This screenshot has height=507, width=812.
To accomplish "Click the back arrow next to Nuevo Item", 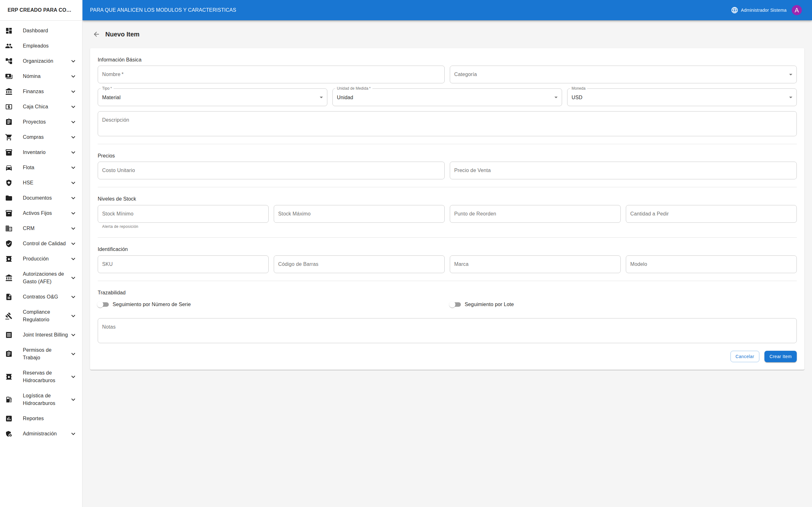I will [96, 34].
